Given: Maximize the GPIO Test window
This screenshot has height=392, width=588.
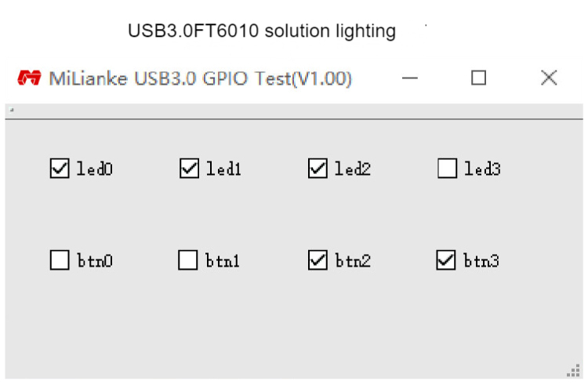Looking at the screenshot, I should [x=478, y=78].
